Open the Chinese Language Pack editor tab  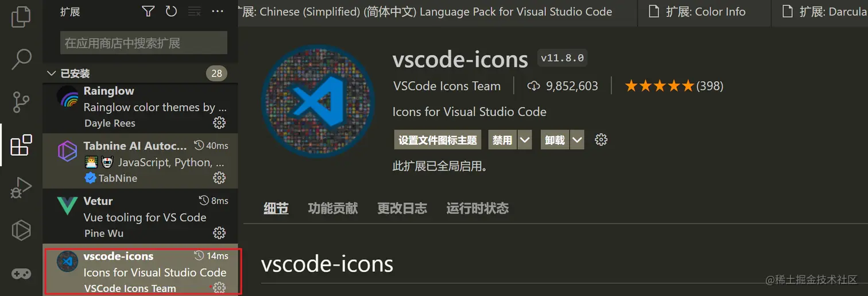click(x=437, y=12)
